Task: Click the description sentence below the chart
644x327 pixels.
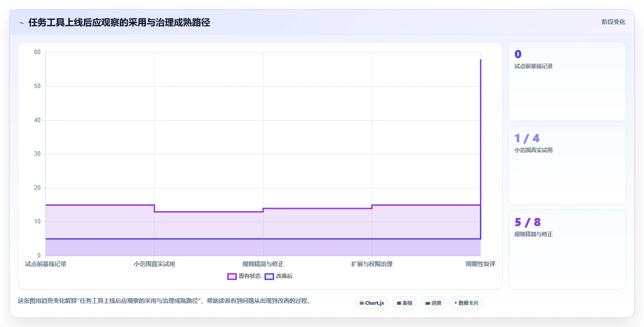Action: [165, 301]
